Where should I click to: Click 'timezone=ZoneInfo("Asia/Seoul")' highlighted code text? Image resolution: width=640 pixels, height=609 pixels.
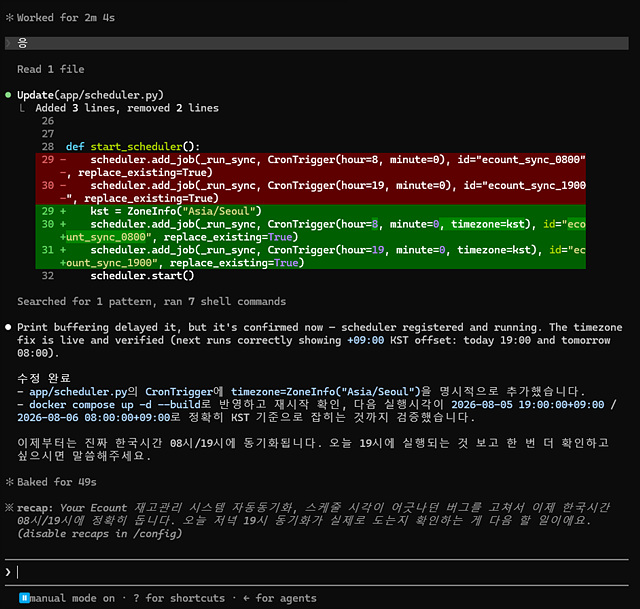326,392
